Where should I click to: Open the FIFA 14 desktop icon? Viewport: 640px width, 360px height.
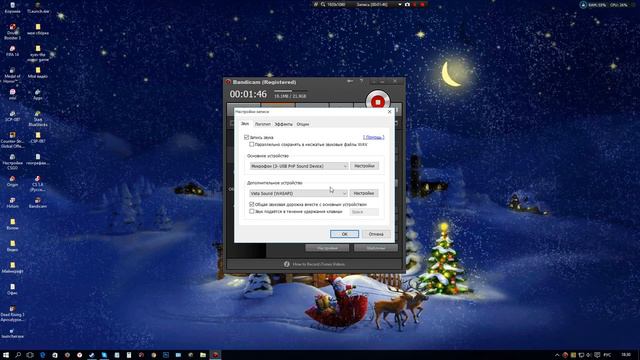(12, 51)
